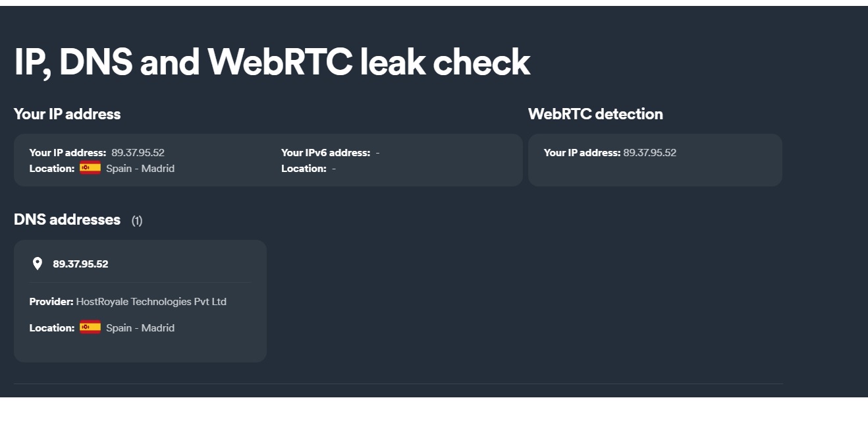868x427 pixels.
Task: Click the Provider label in DNS card
Action: click(51, 302)
